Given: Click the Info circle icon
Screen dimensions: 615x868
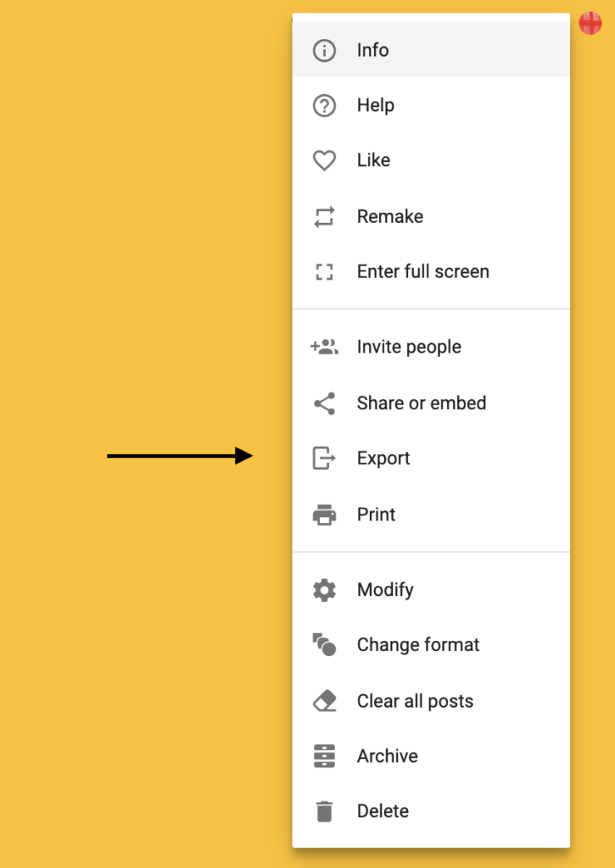Looking at the screenshot, I should click(x=324, y=50).
